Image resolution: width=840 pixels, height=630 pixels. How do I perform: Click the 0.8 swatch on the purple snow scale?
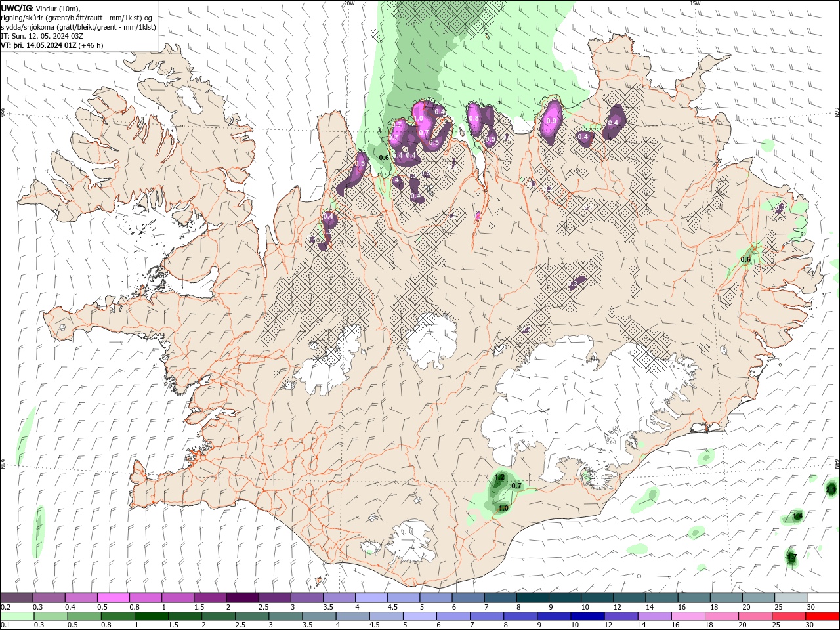click(x=145, y=597)
